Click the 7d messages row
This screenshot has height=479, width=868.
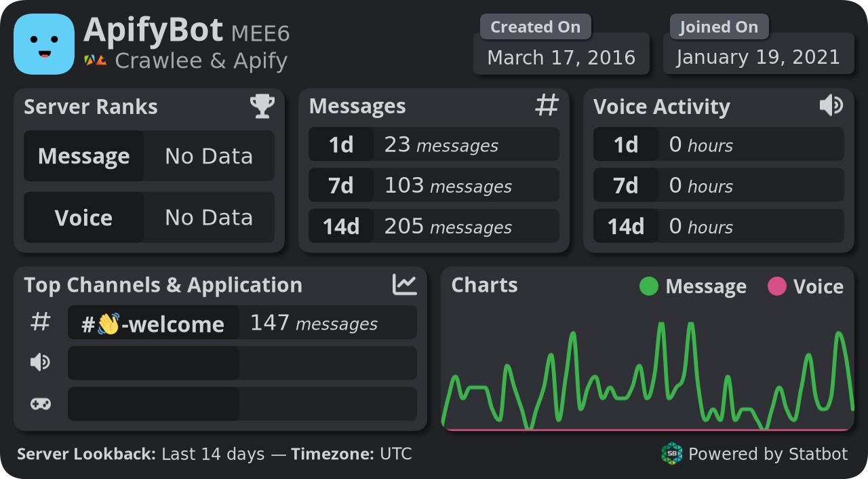434,185
